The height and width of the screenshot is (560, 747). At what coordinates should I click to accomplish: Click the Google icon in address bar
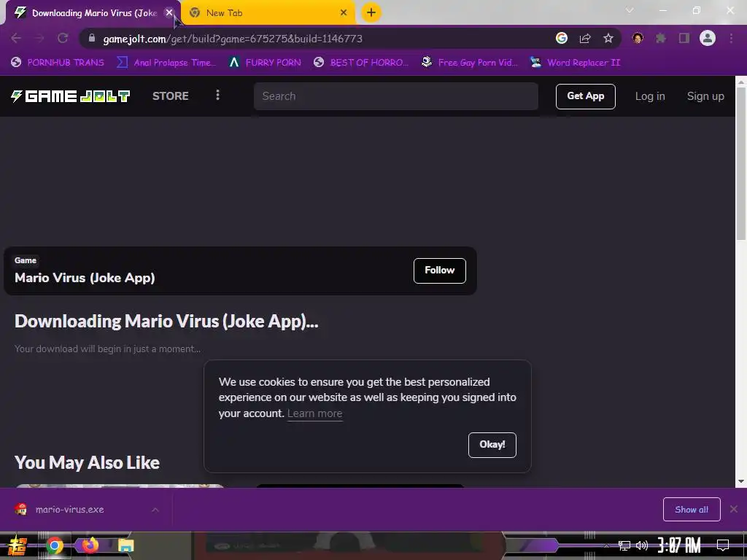pyautogui.click(x=562, y=38)
